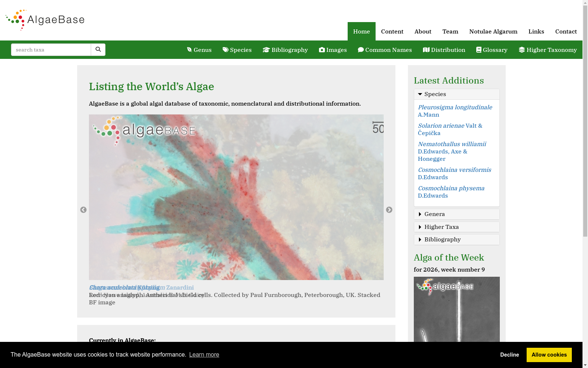
Task: Open the About menu item
Action: tap(423, 31)
